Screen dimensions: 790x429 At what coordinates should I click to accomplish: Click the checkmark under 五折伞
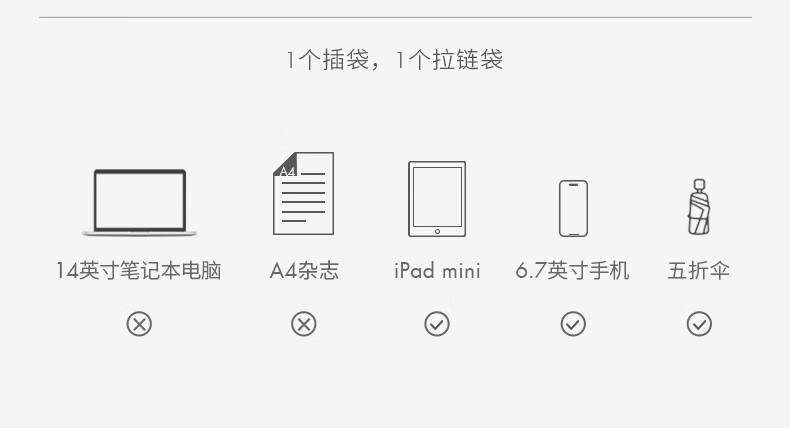(x=699, y=324)
